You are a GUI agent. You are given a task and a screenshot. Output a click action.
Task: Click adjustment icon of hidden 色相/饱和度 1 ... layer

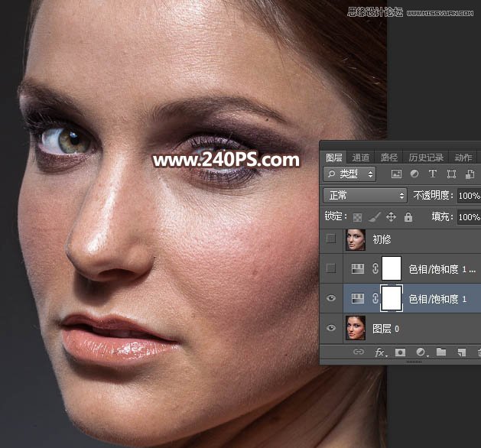pyautogui.click(x=357, y=268)
